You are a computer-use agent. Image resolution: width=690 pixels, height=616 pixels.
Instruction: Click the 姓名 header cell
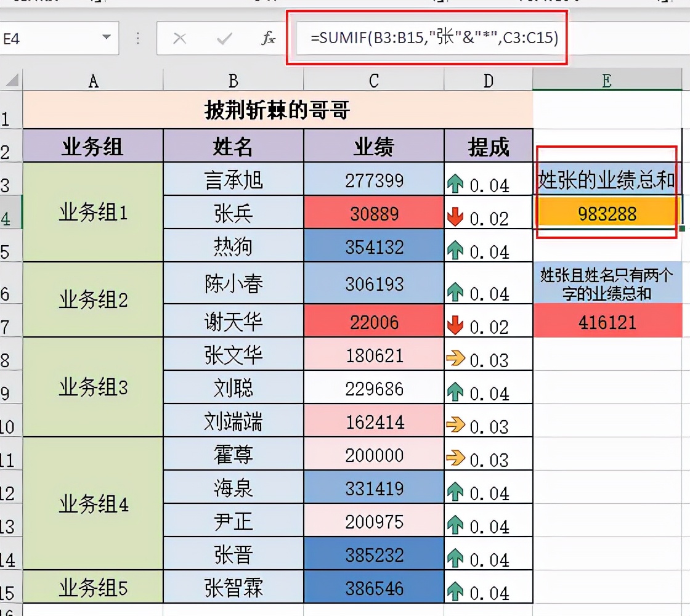point(233,145)
